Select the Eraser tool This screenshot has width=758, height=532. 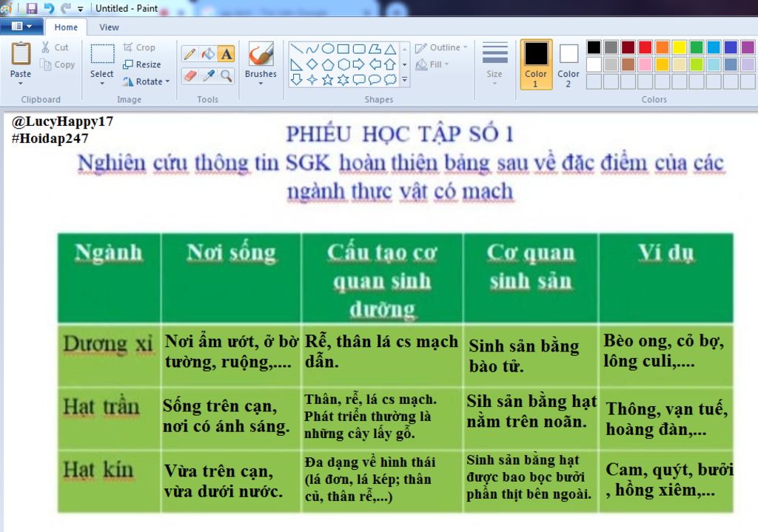[x=190, y=76]
